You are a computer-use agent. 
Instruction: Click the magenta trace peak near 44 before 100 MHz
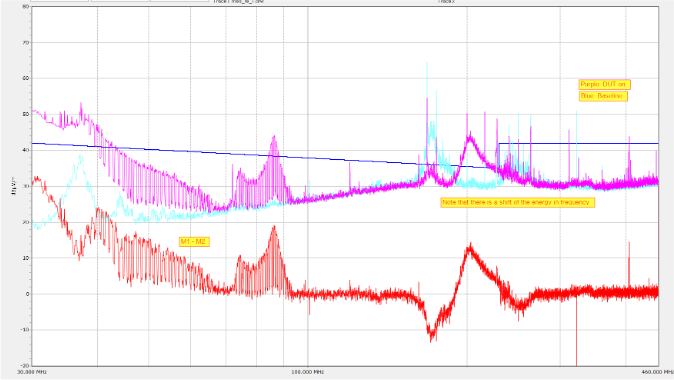tap(274, 139)
